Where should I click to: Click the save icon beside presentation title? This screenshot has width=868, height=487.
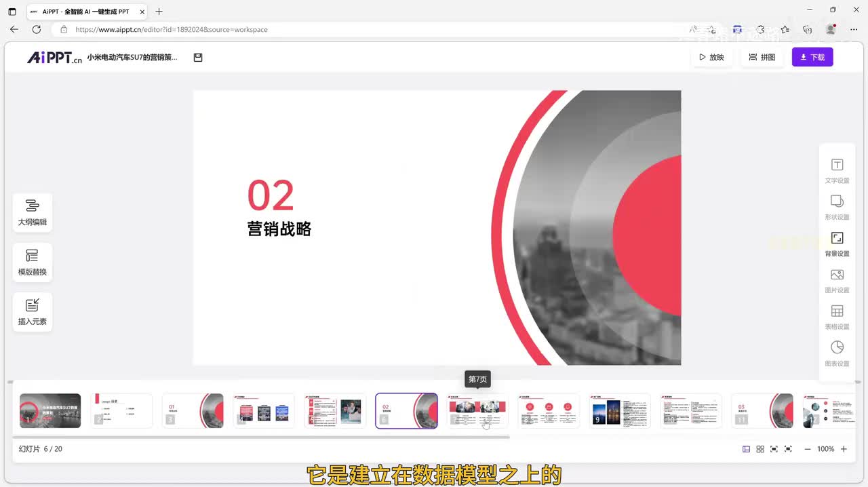(198, 58)
